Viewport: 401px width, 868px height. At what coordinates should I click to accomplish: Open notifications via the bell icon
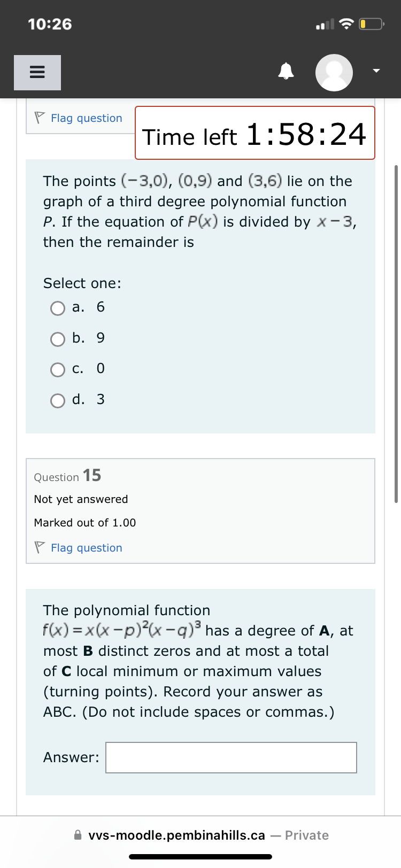286,70
